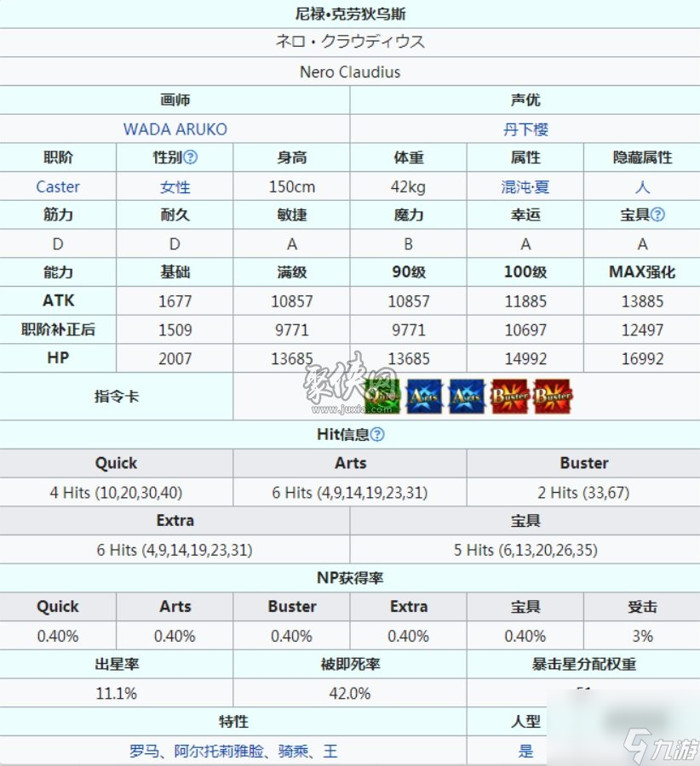Click the 3% 受击 NP rate
The image size is (700, 766).
coord(642,636)
